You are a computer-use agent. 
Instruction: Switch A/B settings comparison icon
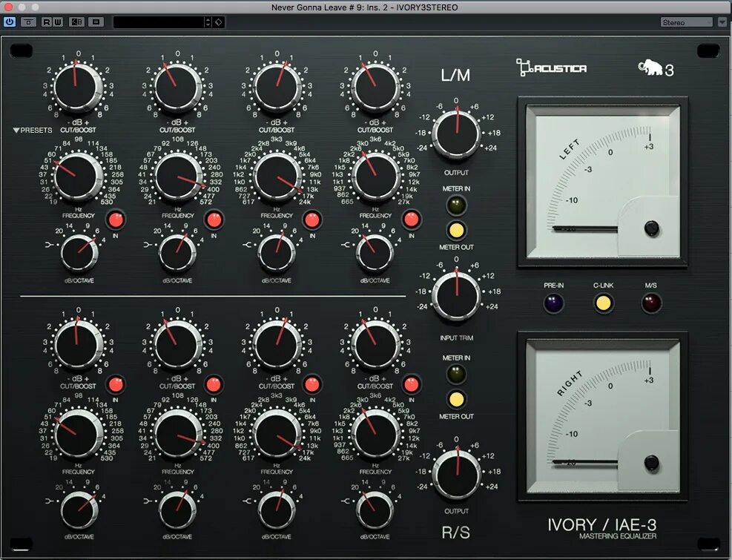76,22
